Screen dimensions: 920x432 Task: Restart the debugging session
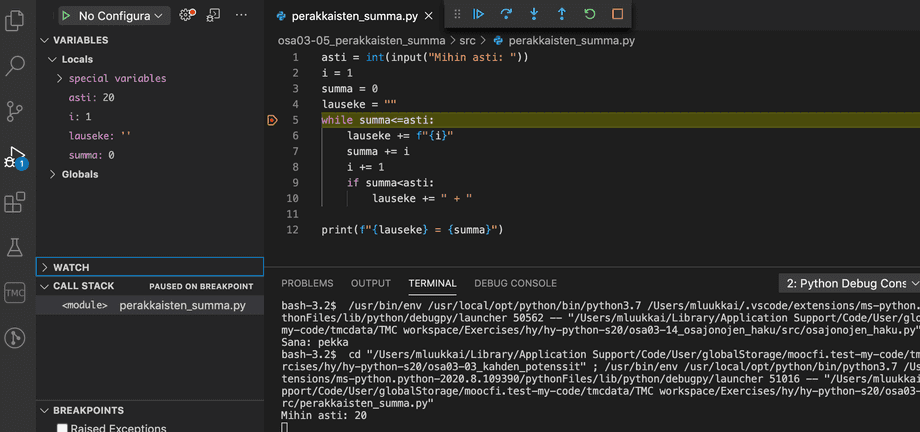590,14
